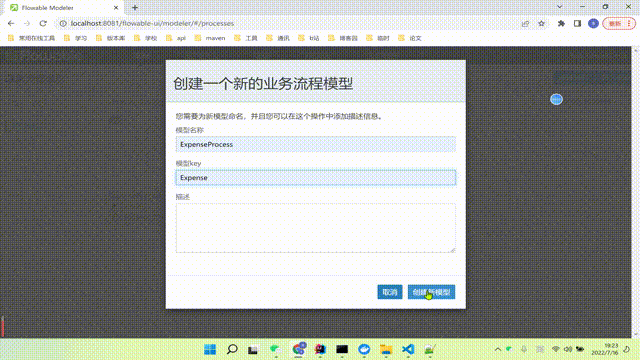The image size is (640, 360).
Task: Click the 取消 button in the dialog
Action: 390,292
